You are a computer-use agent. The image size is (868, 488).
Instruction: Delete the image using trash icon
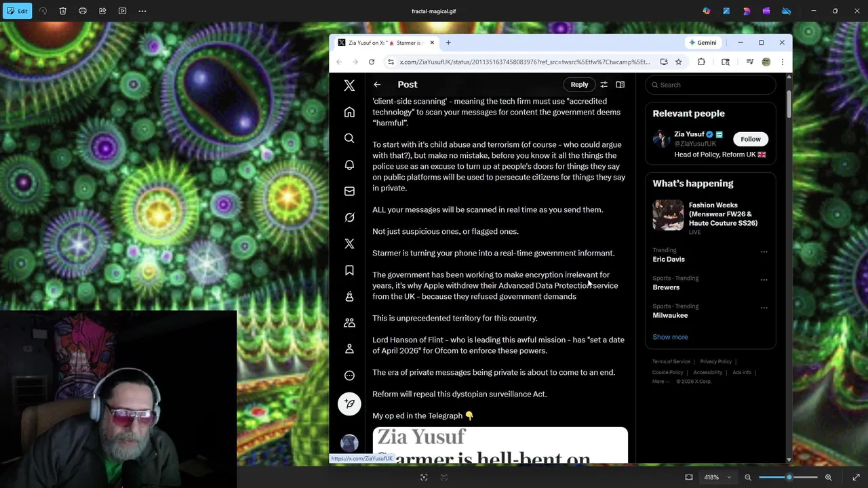click(x=62, y=11)
